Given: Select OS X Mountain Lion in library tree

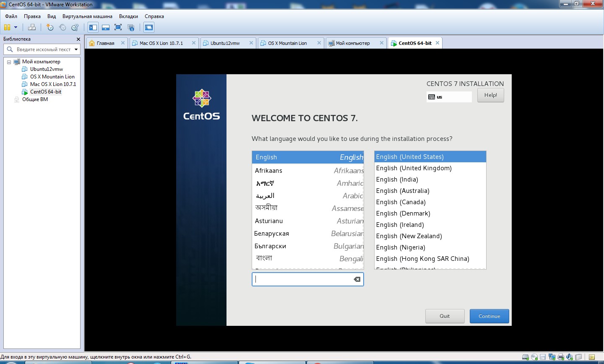Looking at the screenshot, I should point(52,77).
